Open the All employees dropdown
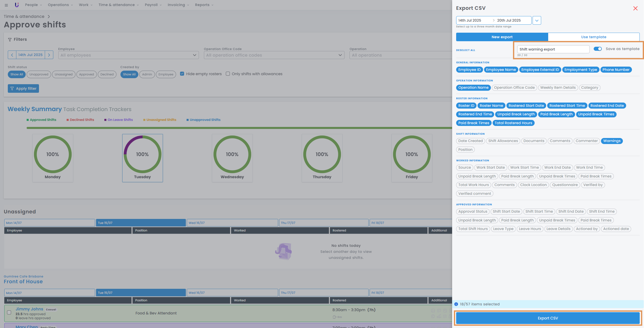The height and width of the screenshot is (328, 644). (128, 55)
